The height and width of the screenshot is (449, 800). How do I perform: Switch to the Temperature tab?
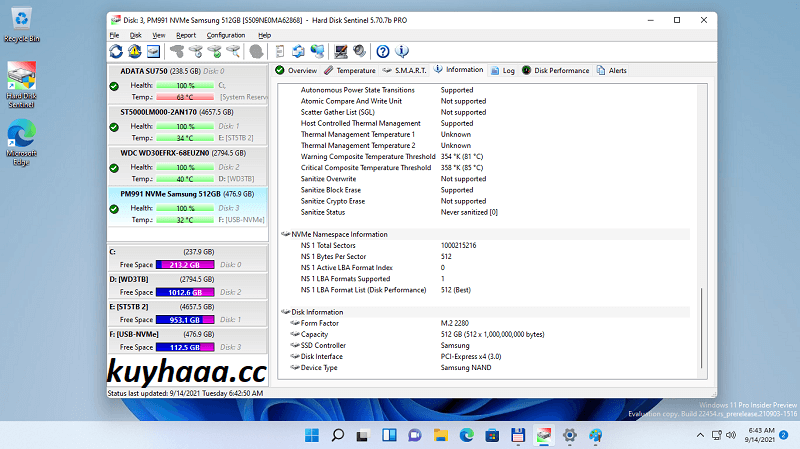click(349, 70)
